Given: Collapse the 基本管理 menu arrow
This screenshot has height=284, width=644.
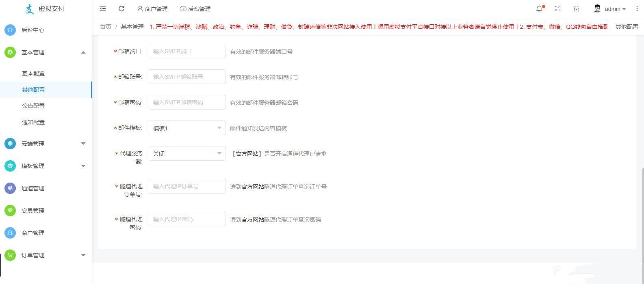Looking at the screenshot, I should click(83, 52).
